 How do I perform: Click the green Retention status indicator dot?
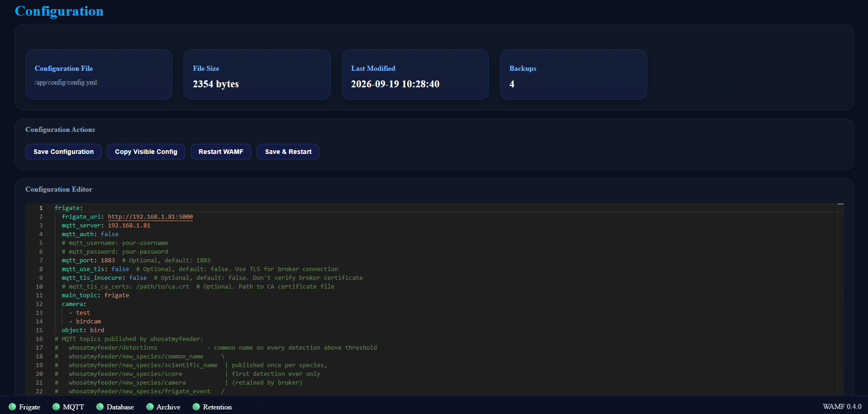pos(196,407)
